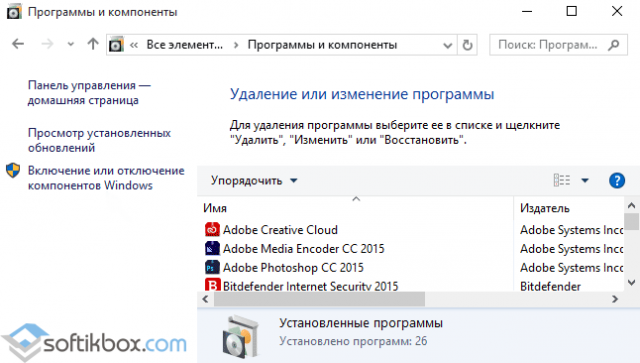The height and width of the screenshot is (363, 640).
Task: Click the vertical scrollbar up arrow
Action: 631,205
